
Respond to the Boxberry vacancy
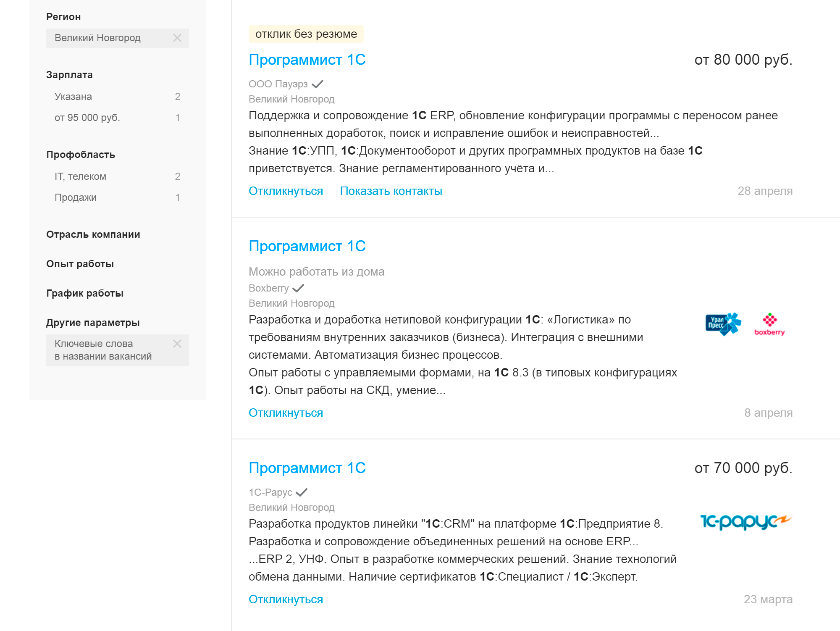[x=286, y=413]
